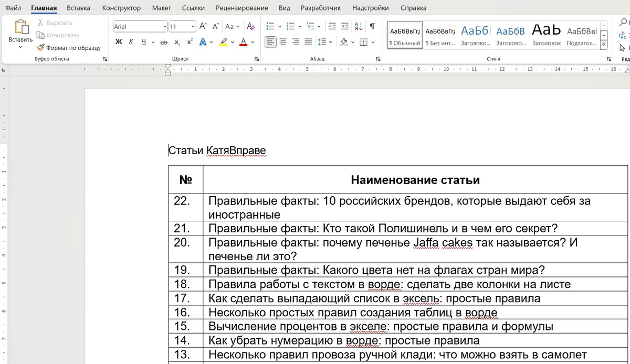Viewport: 630px width, 364px height.
Task: Click the text effects blue A icon
Action: pyautogui.click(x=203, y=42)
